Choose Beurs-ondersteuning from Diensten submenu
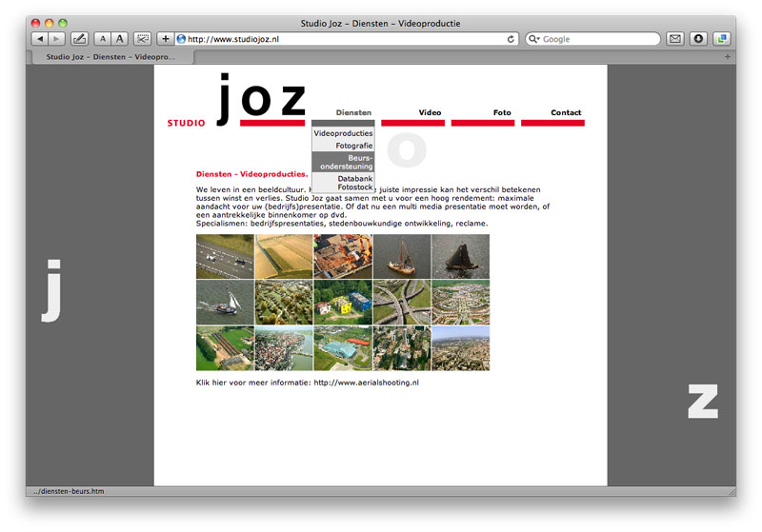 click(343, 162)
